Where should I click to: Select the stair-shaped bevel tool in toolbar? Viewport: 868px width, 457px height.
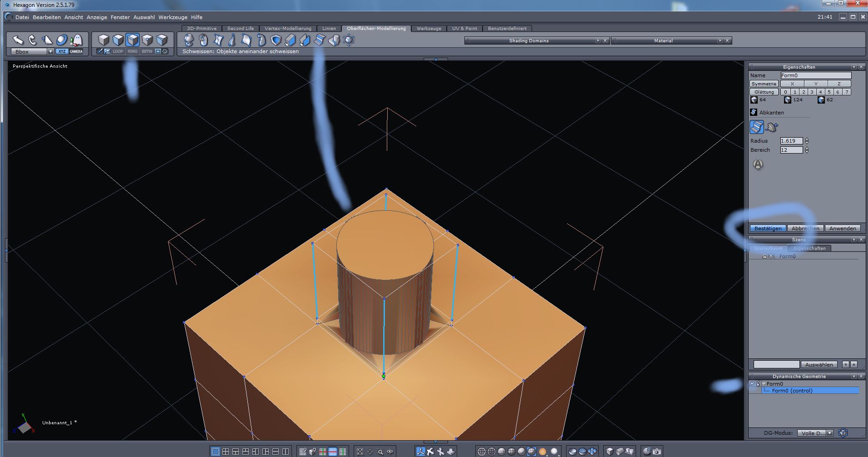pyautogui.click(x=320, y=40)
